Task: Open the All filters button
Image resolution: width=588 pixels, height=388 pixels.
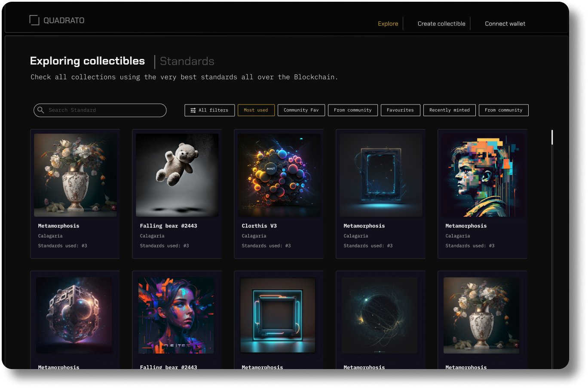Action: pos(210,110)
